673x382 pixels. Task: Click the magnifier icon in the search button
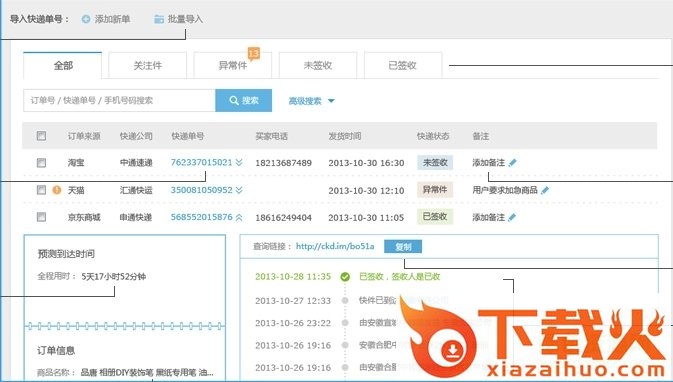(234, 100)
